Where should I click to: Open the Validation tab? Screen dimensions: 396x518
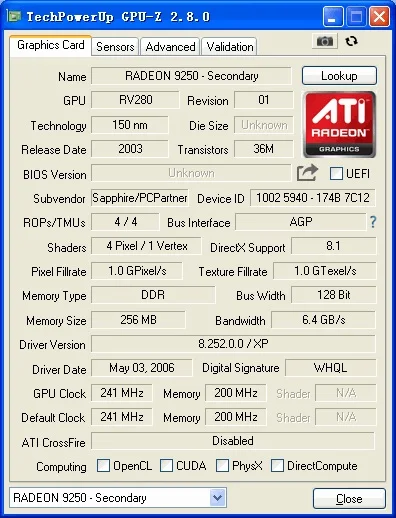[230, 47]
